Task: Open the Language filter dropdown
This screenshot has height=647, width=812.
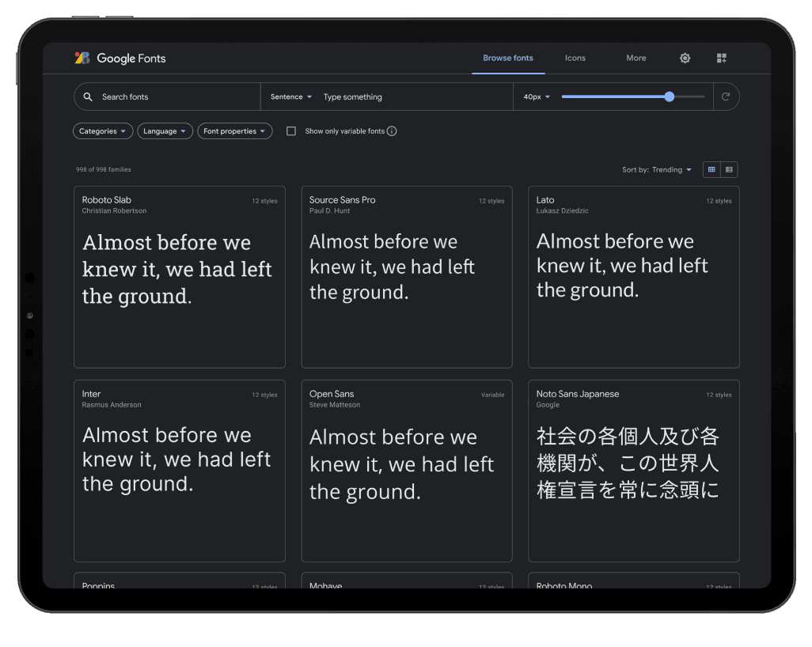Action: pyautogui.click(x=165, y=131)
